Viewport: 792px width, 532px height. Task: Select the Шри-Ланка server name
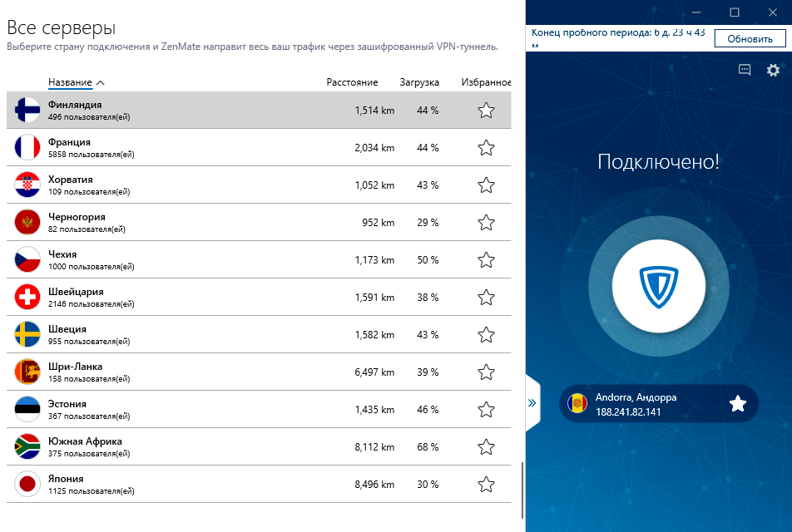click(75, 366)
